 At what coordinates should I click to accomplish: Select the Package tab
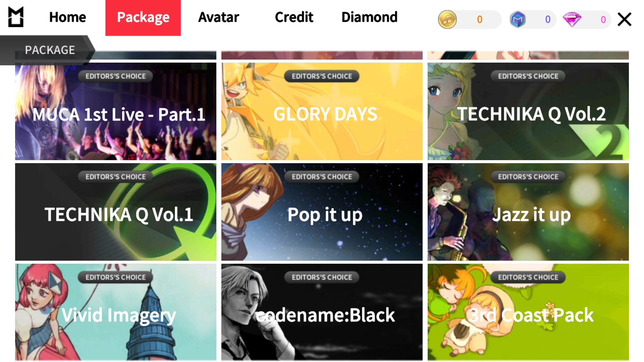[143, 18]
